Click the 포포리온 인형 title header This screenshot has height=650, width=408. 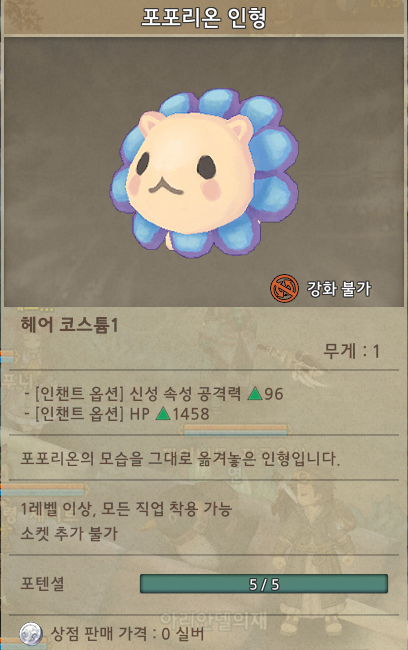tap(204, 17)
